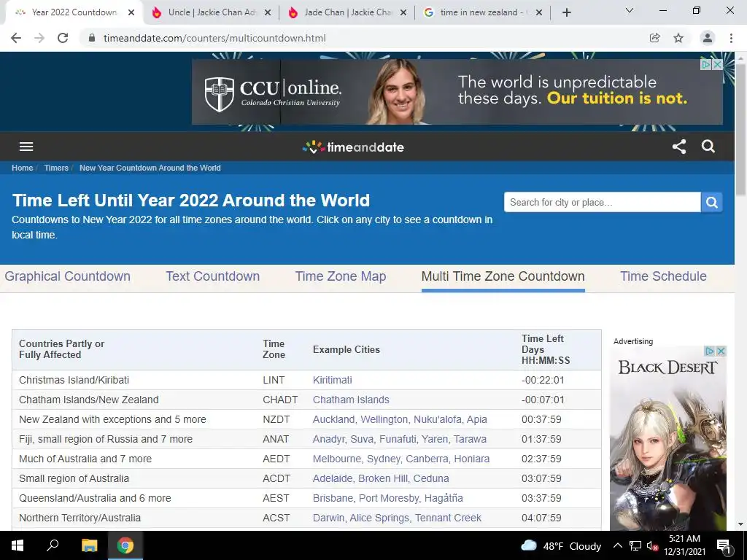Go back with browser back arrow

(16, 38)
